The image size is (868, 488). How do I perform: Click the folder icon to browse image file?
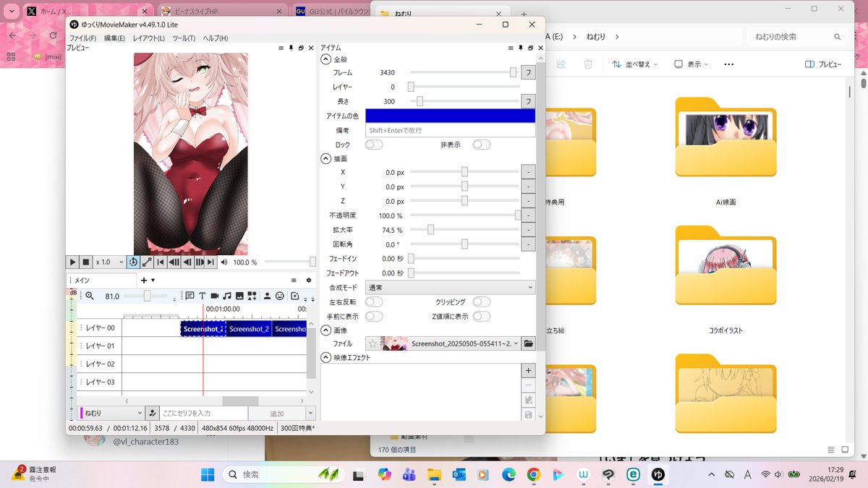tap(528, 343)
